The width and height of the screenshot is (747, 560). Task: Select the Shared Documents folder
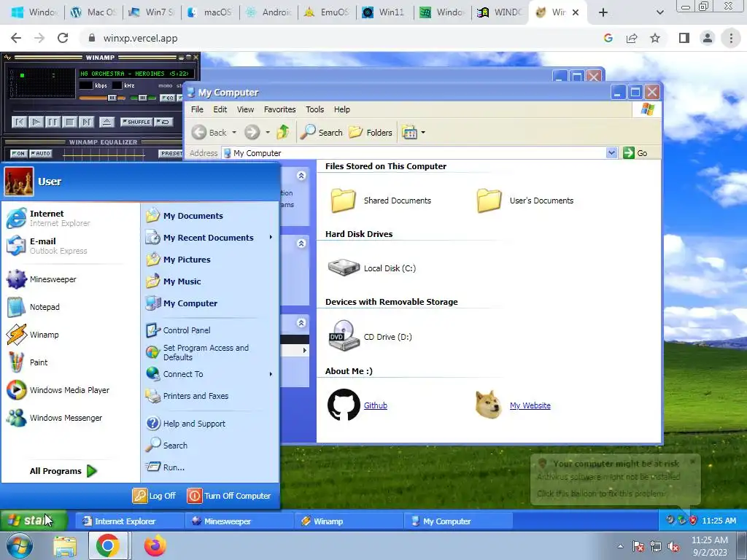point(381,201)
